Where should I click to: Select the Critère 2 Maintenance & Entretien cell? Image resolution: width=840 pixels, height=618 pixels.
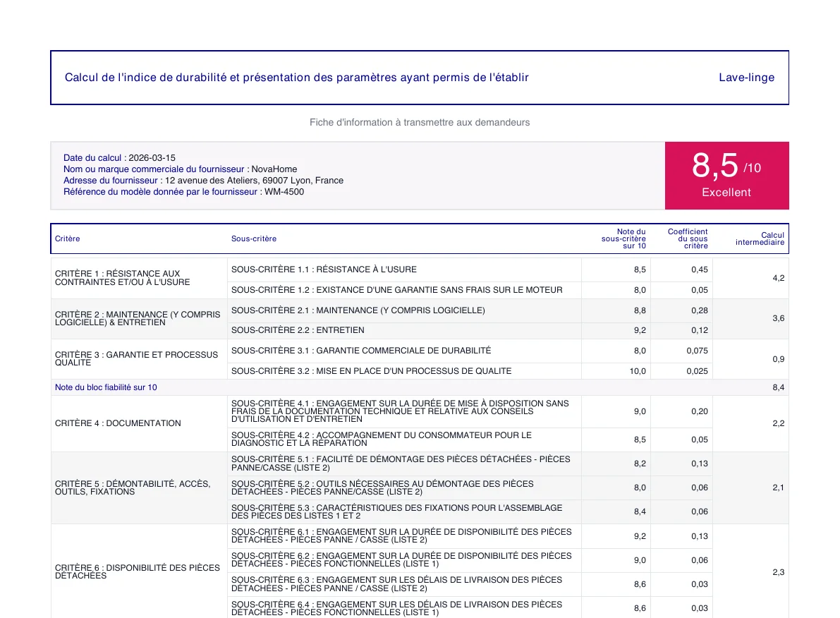138,318
